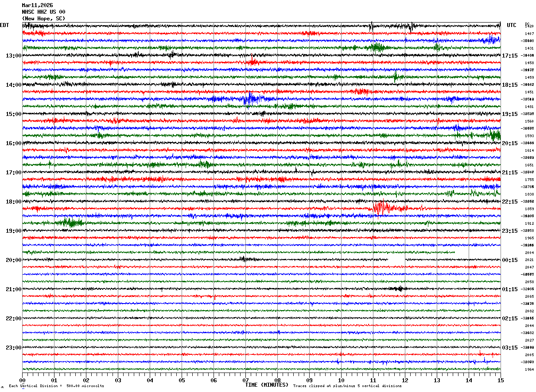Select the 22:00 EDT time label
The height and width of the screenshot is (392, 536).
tap(14, 319)
